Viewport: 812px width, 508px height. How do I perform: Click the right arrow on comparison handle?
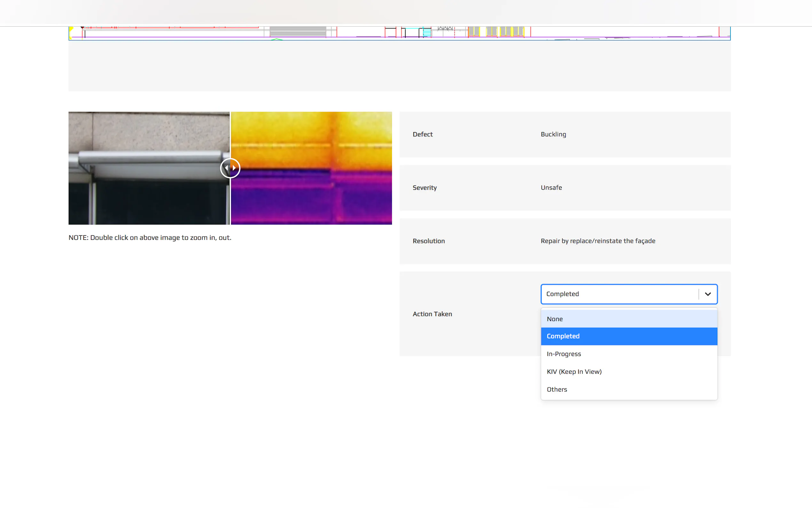coord(234,168)
